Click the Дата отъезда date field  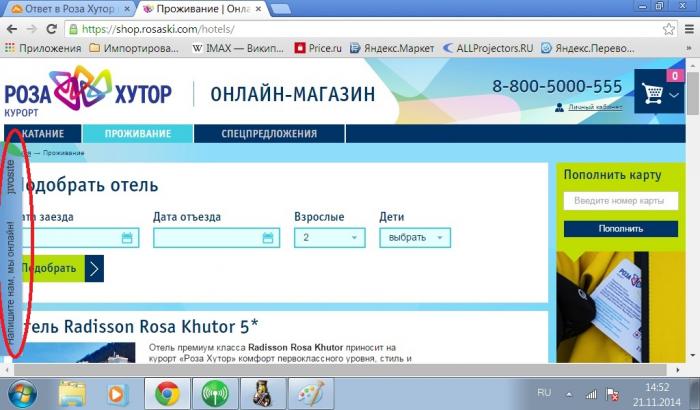coord(217,238)
